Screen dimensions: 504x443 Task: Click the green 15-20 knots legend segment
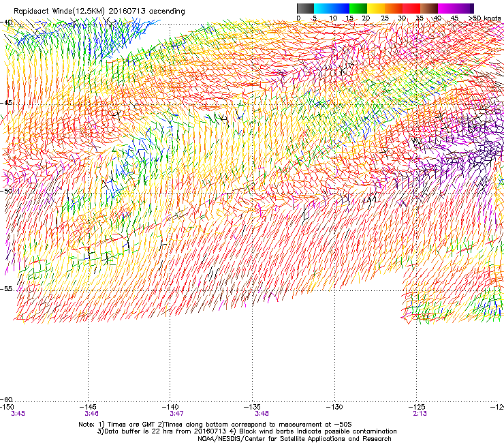(358, 8)
